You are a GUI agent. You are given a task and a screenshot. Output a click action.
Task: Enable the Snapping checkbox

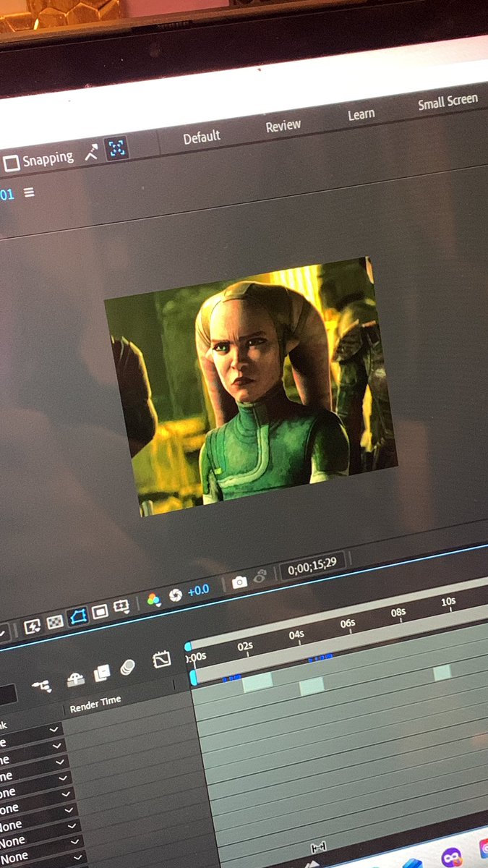pyautogui.click(x=12, y=163)
